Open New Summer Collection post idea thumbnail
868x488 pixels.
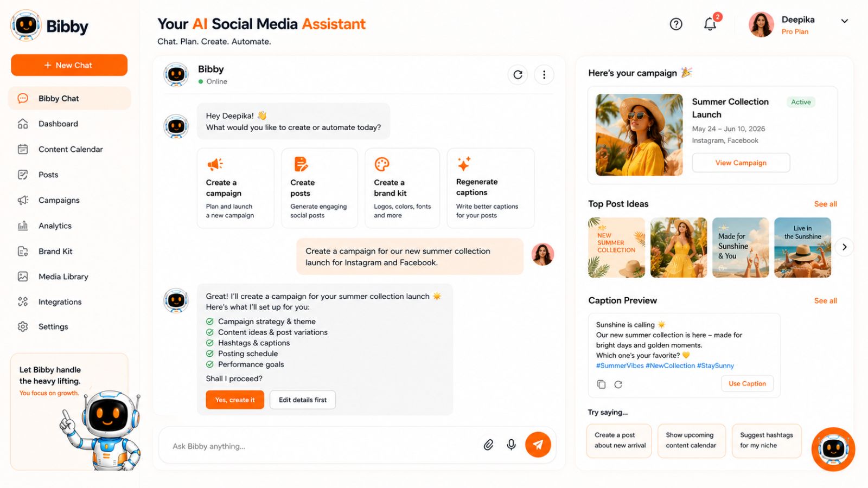(x=617, y=247)
